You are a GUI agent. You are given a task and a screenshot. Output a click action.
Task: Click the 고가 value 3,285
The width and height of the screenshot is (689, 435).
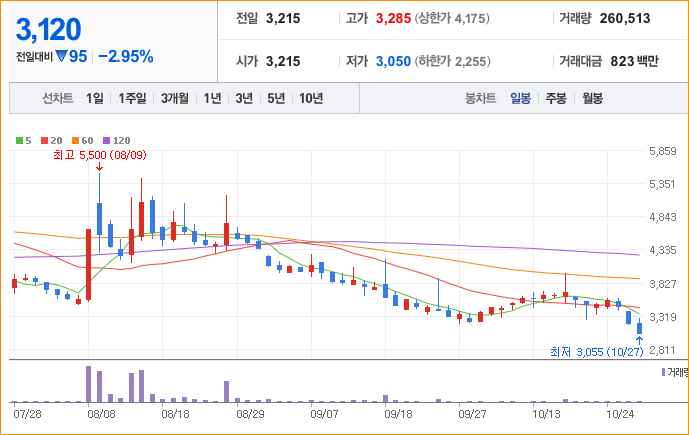tap(393, 18)
